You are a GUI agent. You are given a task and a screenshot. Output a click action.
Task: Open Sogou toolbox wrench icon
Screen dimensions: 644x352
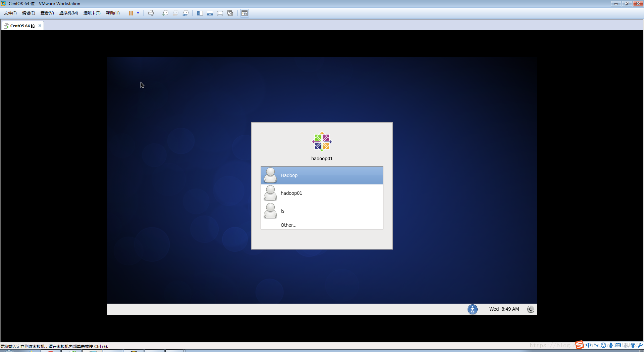(x=640, y=345)
